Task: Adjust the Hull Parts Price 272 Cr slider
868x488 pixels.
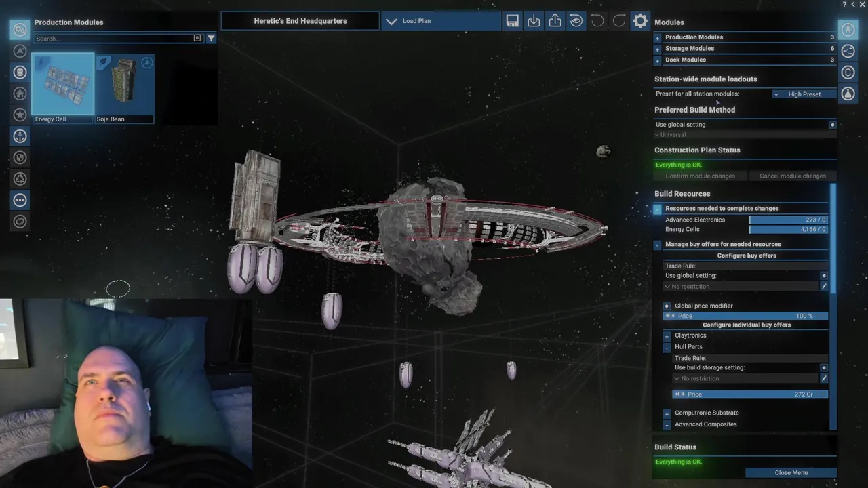Action: pos(750,394)
